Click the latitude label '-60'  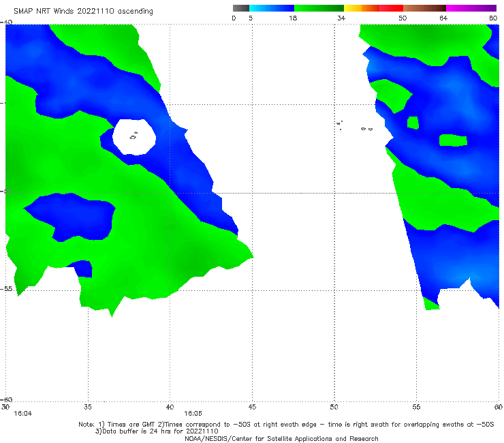click(x=6, y=399)
